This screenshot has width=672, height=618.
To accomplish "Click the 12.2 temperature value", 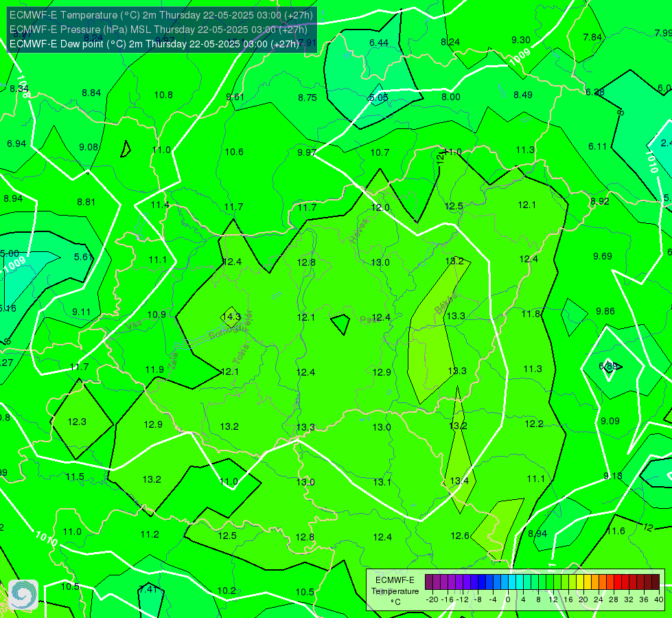I will click(x=535, y=424).
